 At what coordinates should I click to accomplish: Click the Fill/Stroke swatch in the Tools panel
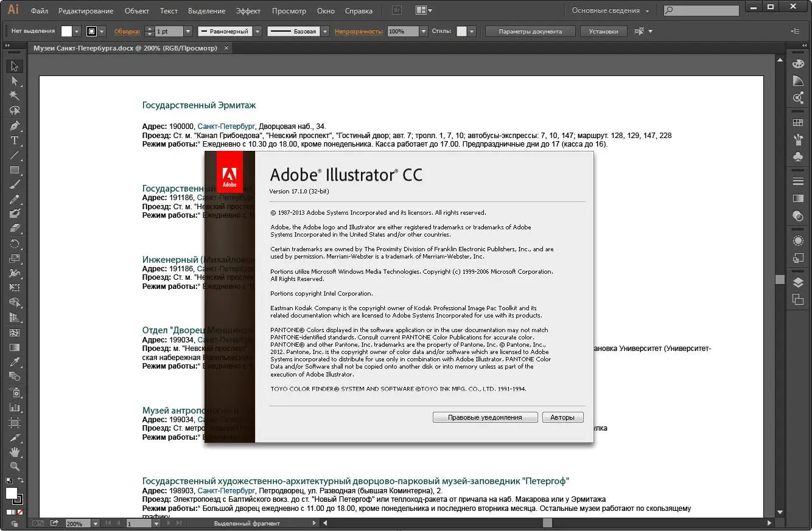pyautogui.click(x=13, y=495)
